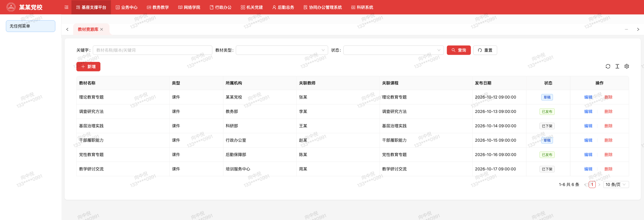This screenshot has width=644, height=220.
Task: Expand the 教材类型 dropdown
Action: click(x=282, y=50)
